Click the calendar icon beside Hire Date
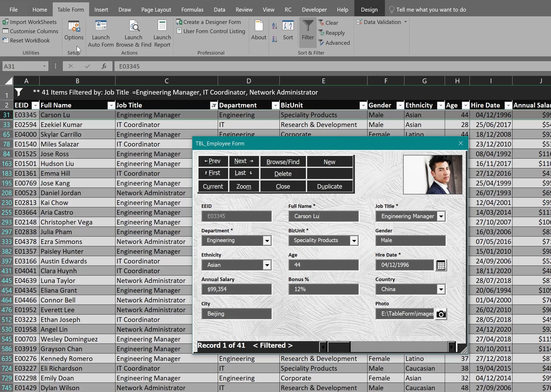Viewport: 551px width, 392px height. pos(441,265)
